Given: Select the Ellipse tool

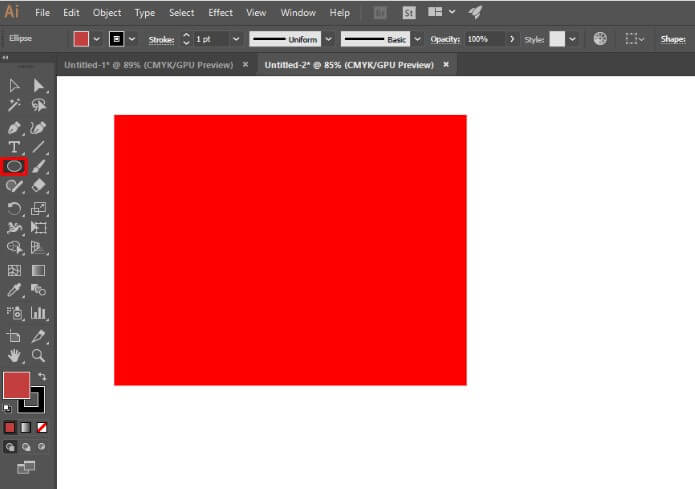Looking at the screenshot, I should click(x=14, y=166).
